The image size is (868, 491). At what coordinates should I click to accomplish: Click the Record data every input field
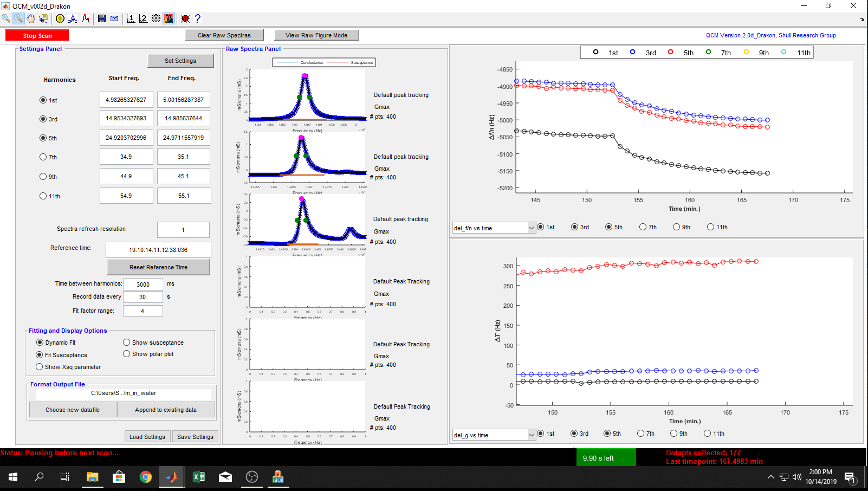(142, 297)
